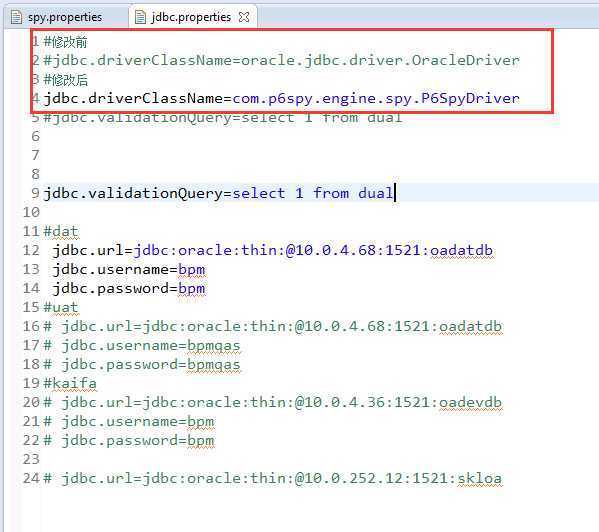The image size is (599, 532).
Task: Place cursor in the P6SpyDriver line
Action: click(x=282, y=99)
